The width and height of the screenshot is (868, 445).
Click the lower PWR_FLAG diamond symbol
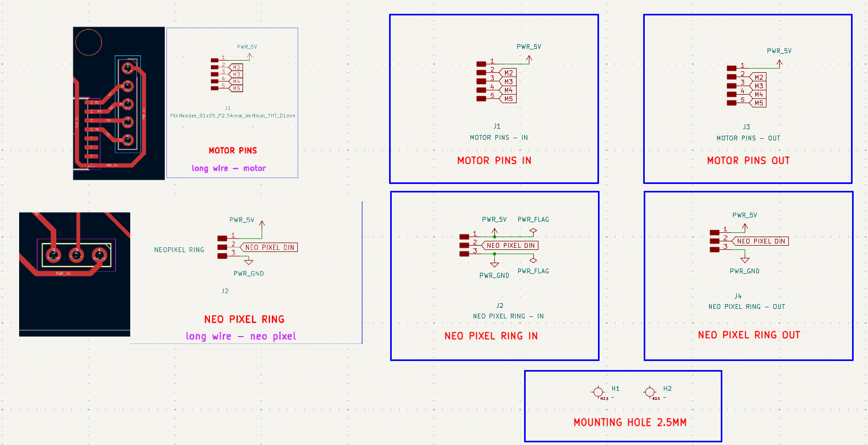(x=533, y=260)
